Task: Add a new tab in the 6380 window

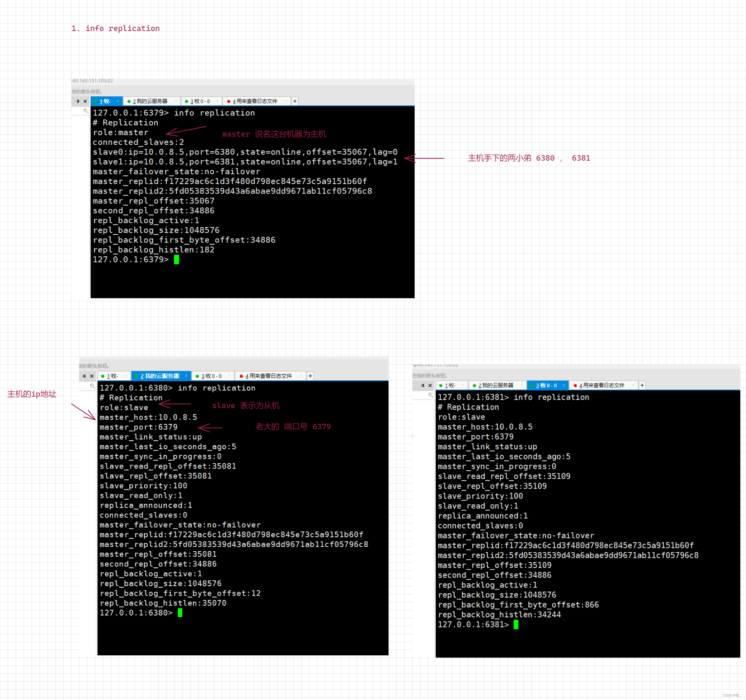Action: pos(310,376)
